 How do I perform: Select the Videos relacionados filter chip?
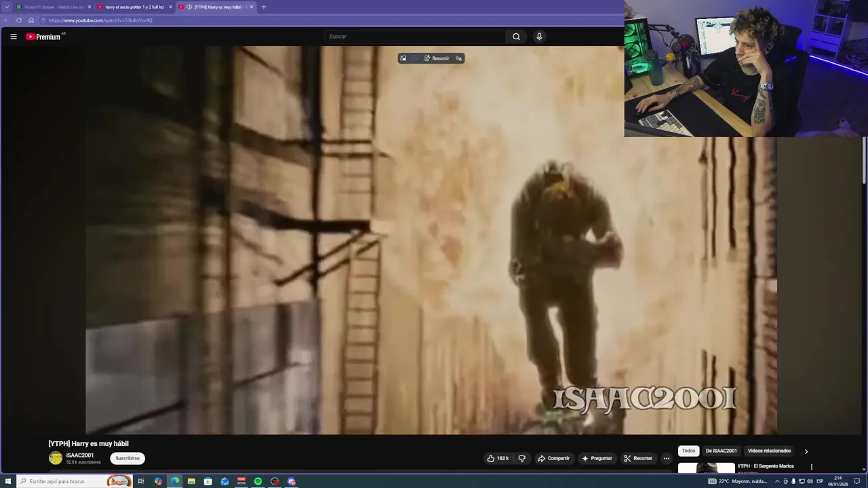[x=769, y=451]
